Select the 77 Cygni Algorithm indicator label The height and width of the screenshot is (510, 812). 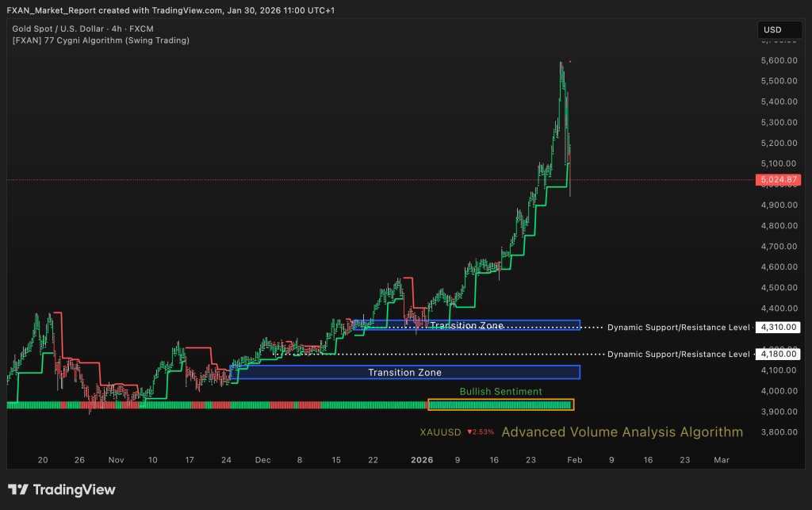(101, 40)
